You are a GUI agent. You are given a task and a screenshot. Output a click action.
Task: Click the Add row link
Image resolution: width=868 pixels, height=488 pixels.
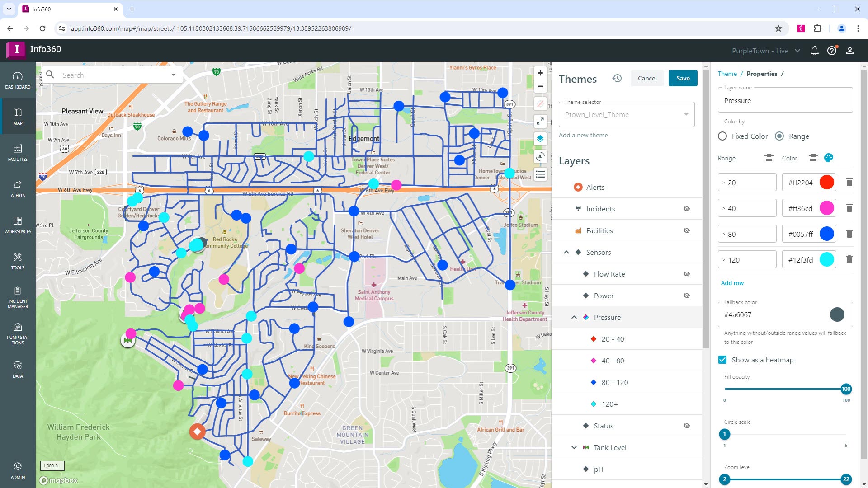coord(732,283)
